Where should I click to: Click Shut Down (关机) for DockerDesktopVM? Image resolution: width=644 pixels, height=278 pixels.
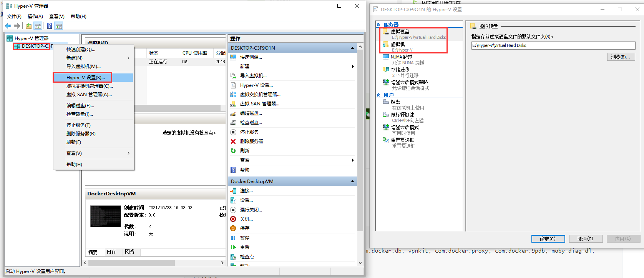246,219
